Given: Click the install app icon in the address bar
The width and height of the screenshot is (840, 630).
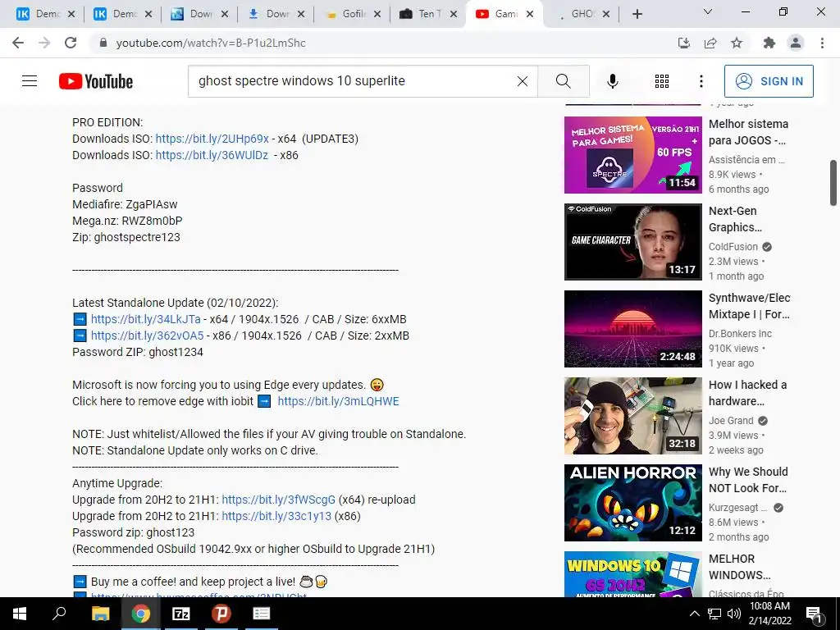Looking at the screenshot, I should click(x=684, y=43).
